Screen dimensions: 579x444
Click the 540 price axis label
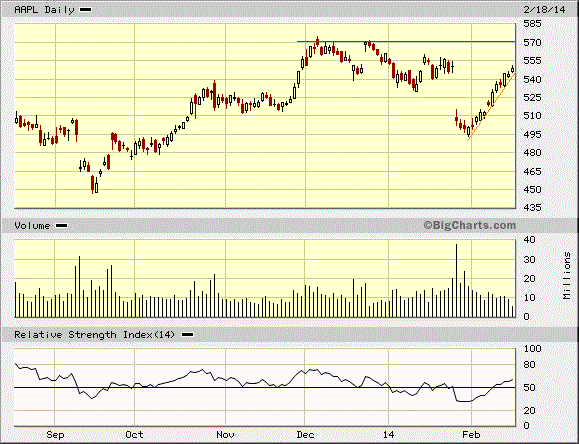click(x=532, y=79)
